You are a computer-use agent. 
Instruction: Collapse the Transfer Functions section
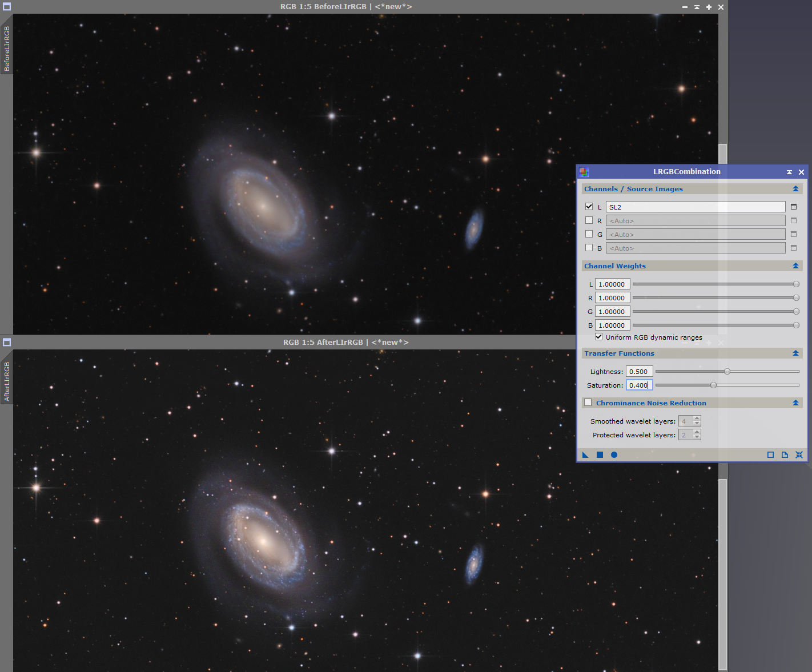(x=795, y=353)
